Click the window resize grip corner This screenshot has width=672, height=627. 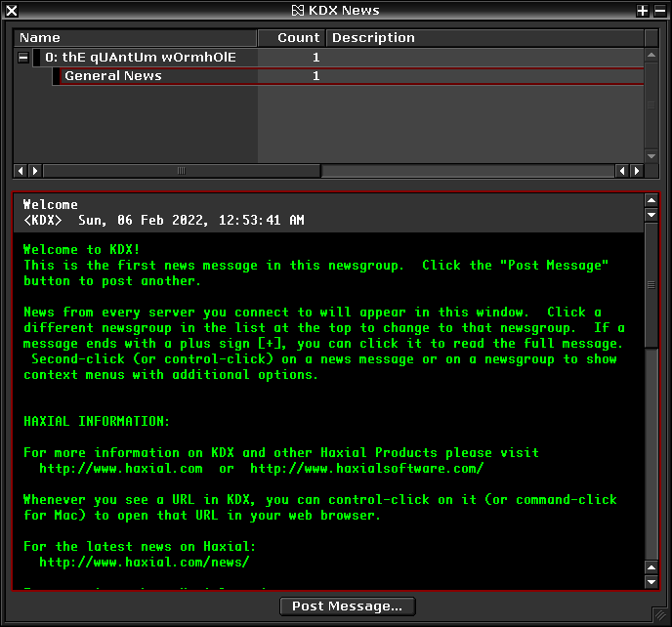(660, 615)
